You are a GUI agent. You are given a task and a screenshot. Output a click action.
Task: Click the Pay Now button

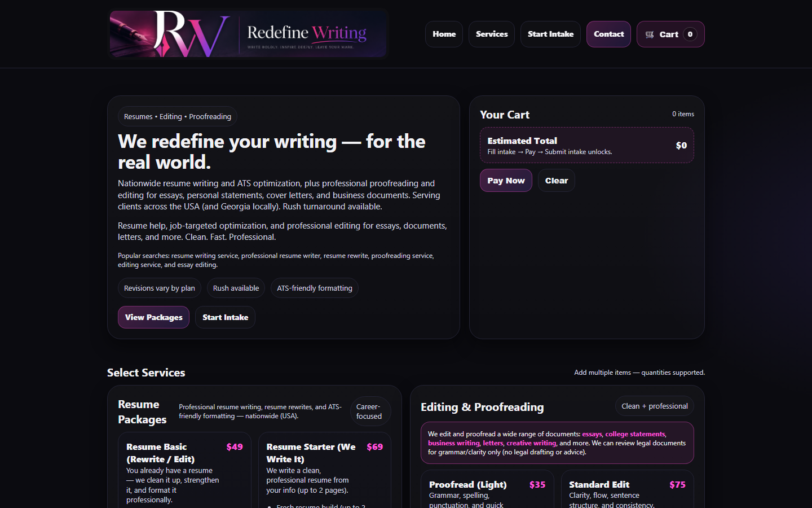[506, 181]
